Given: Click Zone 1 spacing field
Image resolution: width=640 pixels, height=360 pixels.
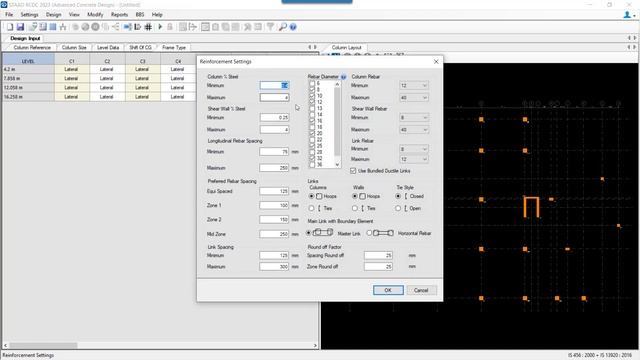Looking at the screenshot, I should 274,205.
